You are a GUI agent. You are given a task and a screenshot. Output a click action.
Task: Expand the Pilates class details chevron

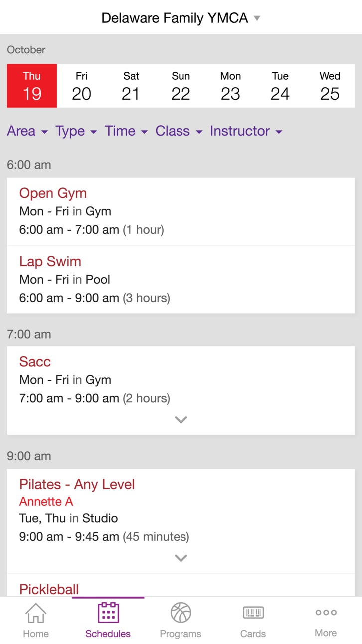[x=181, y=558]
